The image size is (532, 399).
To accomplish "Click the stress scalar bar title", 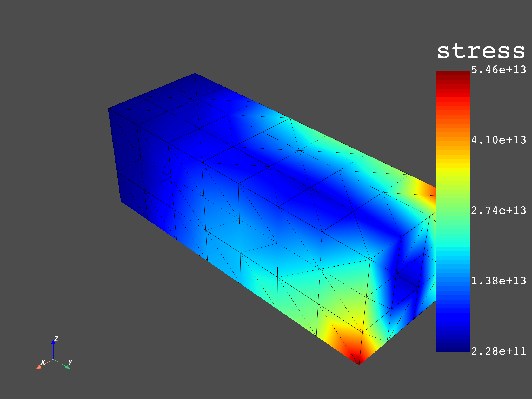I will (481, 51).
